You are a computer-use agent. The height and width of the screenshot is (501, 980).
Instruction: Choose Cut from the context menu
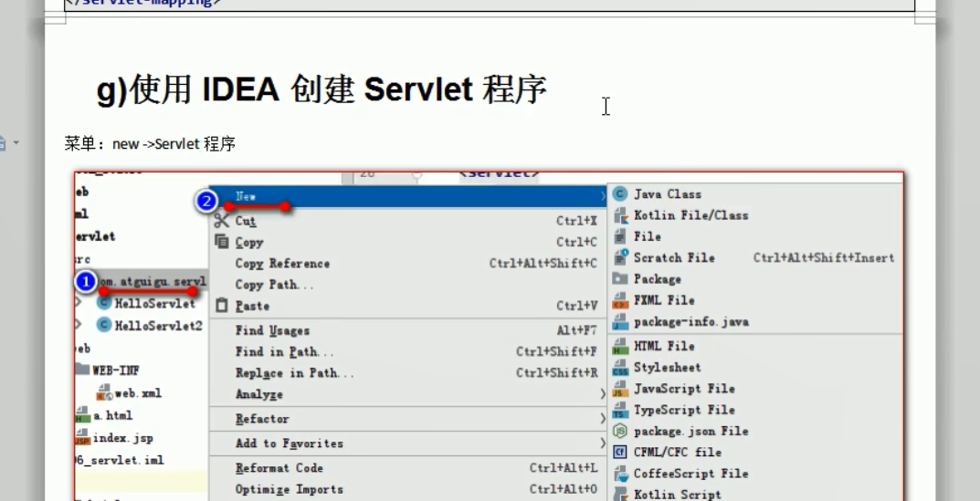pyautogui.click(x=407, y=221)
